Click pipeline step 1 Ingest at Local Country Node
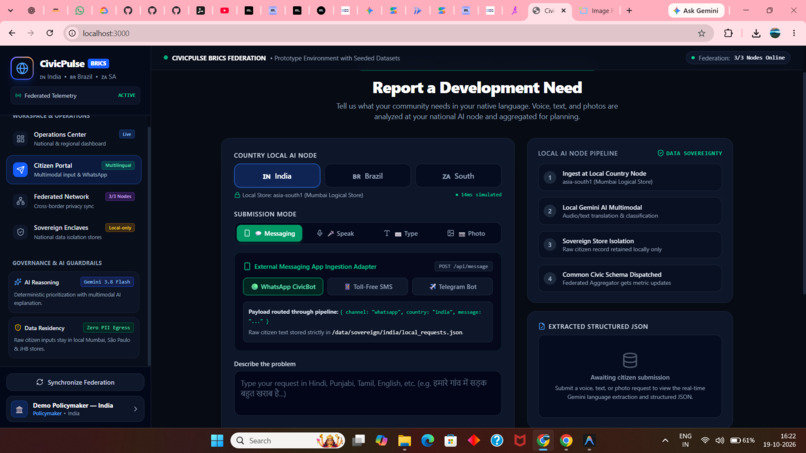This screenshot has height=453, width=806. click(630, 177)
